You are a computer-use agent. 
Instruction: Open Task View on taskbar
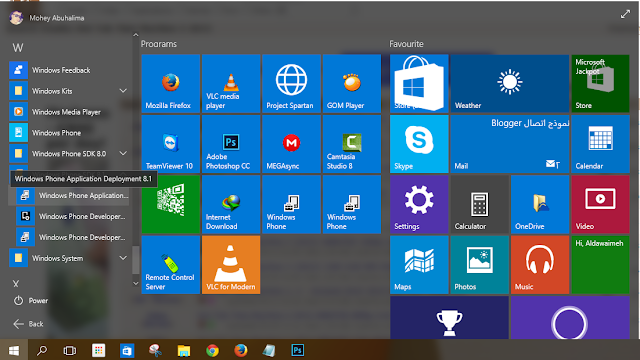70,350
